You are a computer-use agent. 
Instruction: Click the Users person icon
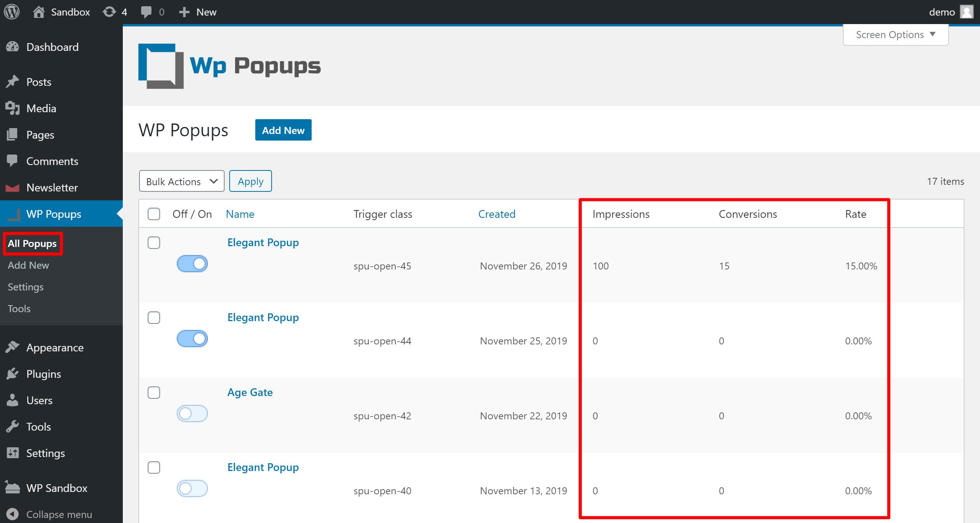[x=12, y=400]
